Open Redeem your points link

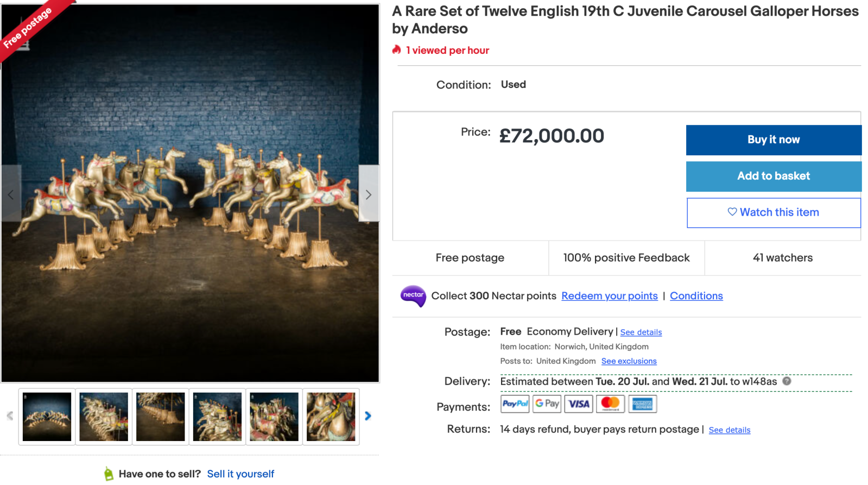pos(609,296)
